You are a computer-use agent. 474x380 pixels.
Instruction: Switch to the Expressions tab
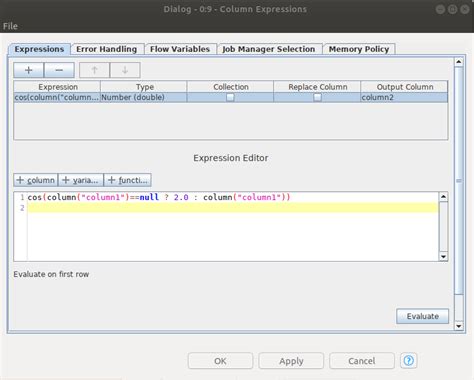coord(39,49)
